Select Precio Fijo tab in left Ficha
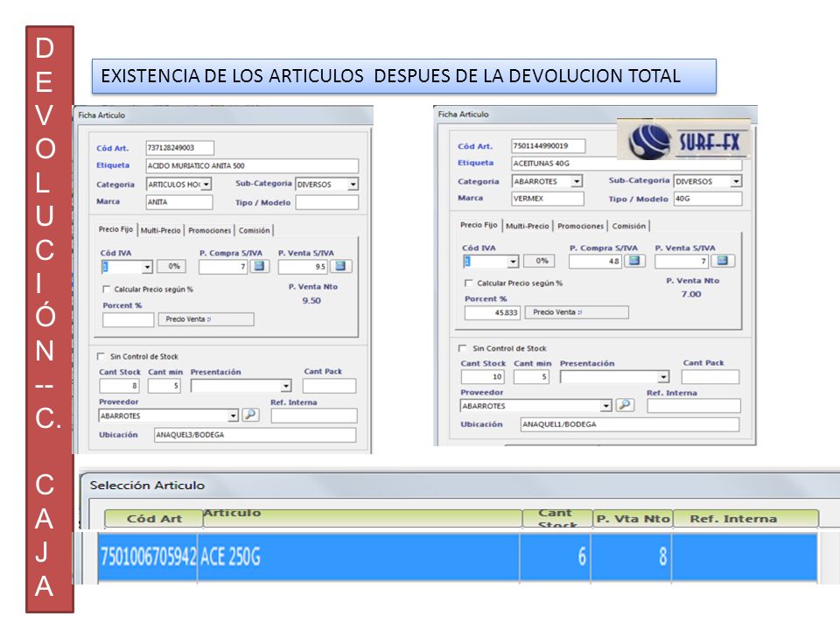Viewport: 840px width, 630px height. point(115,229)
